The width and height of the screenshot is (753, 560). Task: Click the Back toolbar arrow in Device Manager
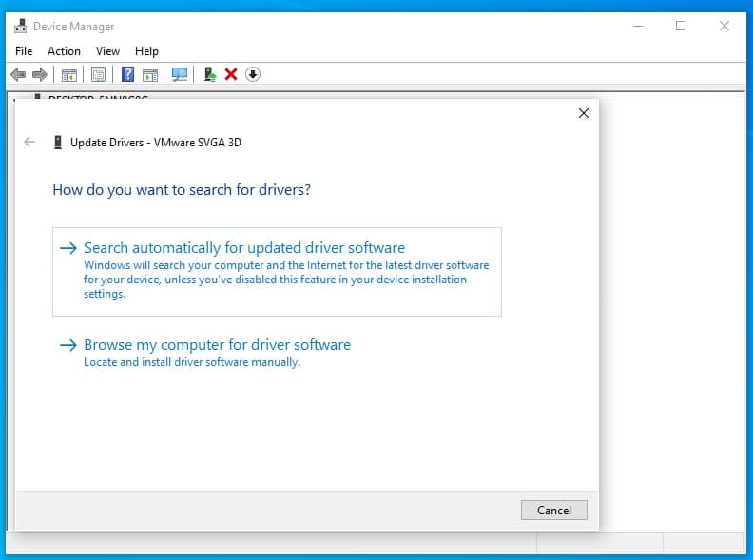[x=18, y=74]
